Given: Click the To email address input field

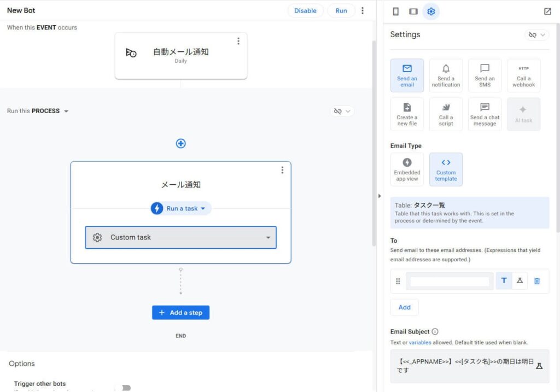Looking at the screenshot, I should click(450, 281).
